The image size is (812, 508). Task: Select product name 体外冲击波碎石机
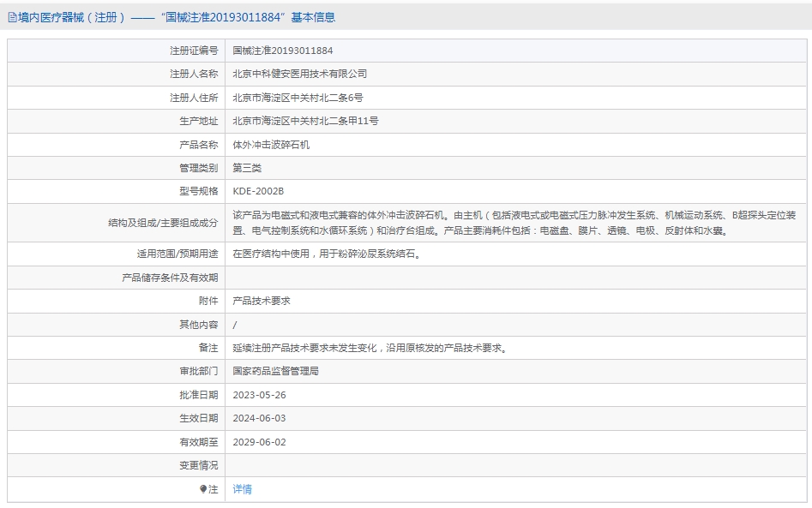271,145
